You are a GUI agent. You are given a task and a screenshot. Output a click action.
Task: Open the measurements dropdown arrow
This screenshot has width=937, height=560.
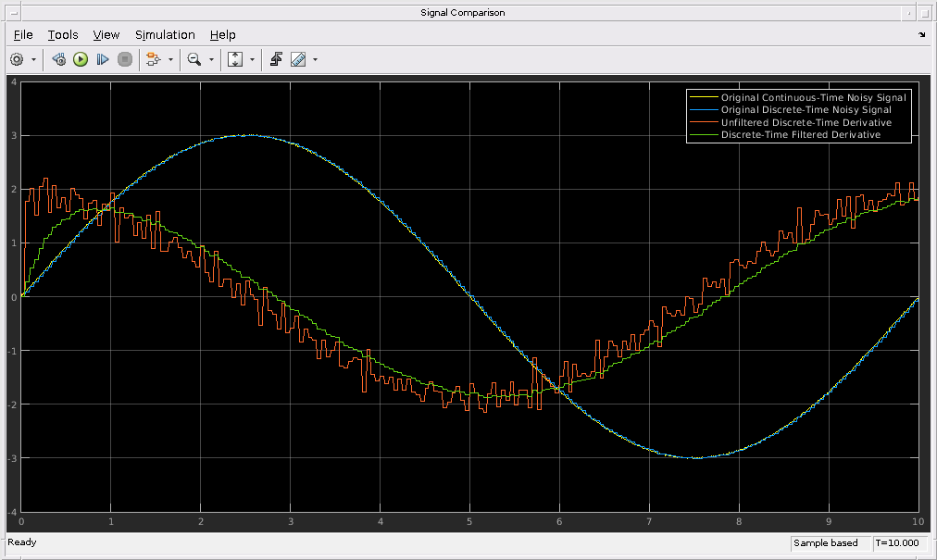pyautogui.click(x=316, y=59)
